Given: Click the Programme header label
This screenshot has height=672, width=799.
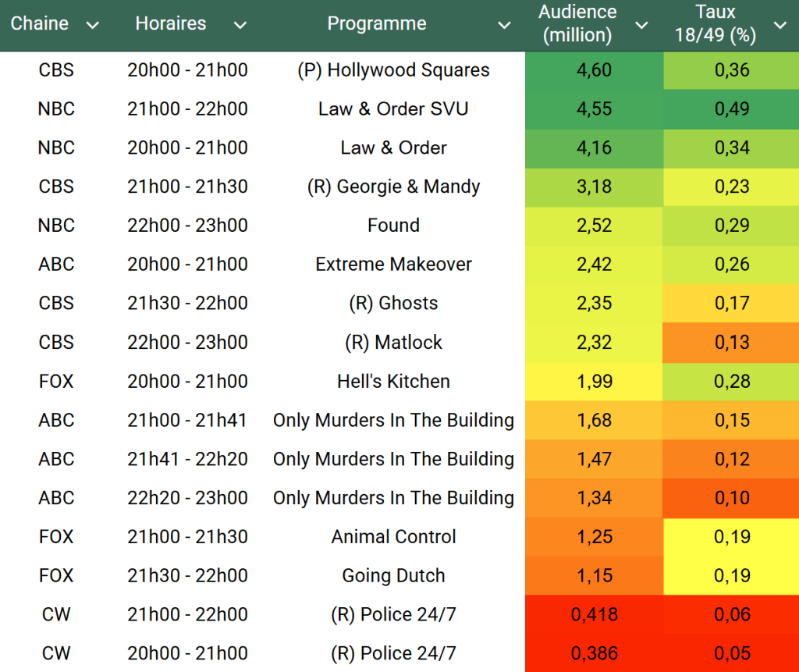Looking at the screenshot, I should [377, 24].
